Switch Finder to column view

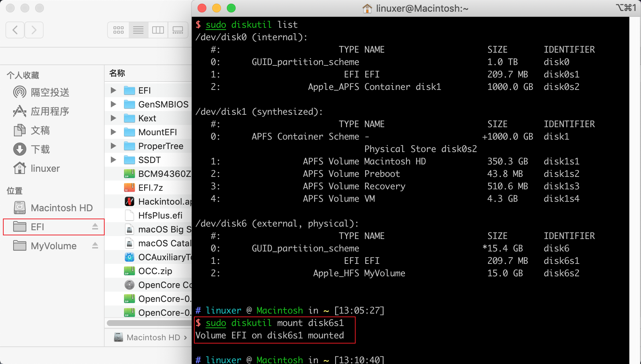(158, 30)
